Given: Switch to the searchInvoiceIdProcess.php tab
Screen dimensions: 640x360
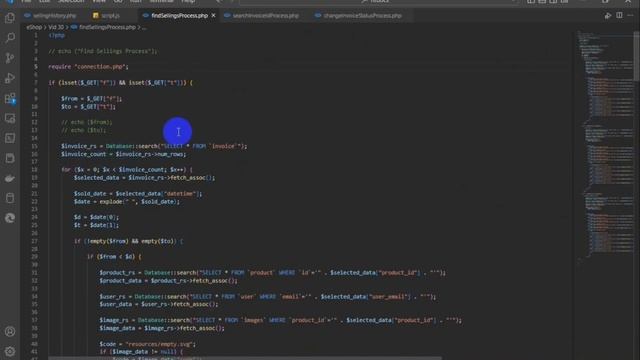Looking at the screenshot, I should tap(266, 16).
